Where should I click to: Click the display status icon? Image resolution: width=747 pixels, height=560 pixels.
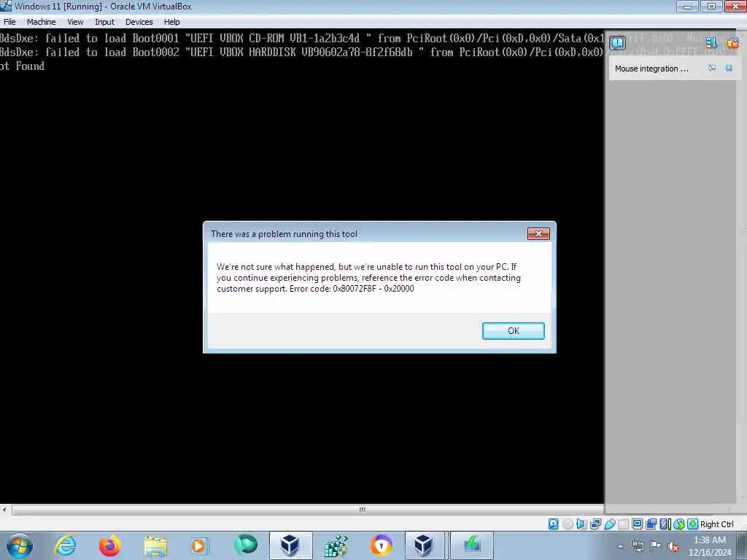[637, 524]
